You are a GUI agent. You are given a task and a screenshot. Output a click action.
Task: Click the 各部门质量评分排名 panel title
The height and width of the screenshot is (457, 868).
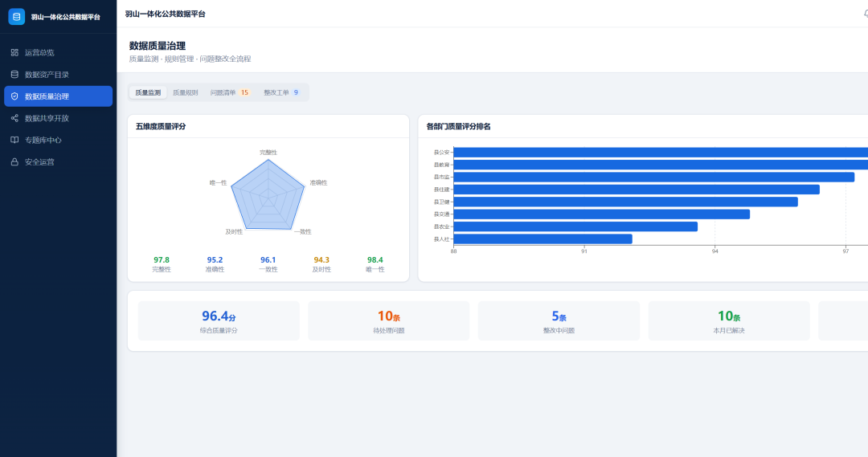(x=458, y=127)
